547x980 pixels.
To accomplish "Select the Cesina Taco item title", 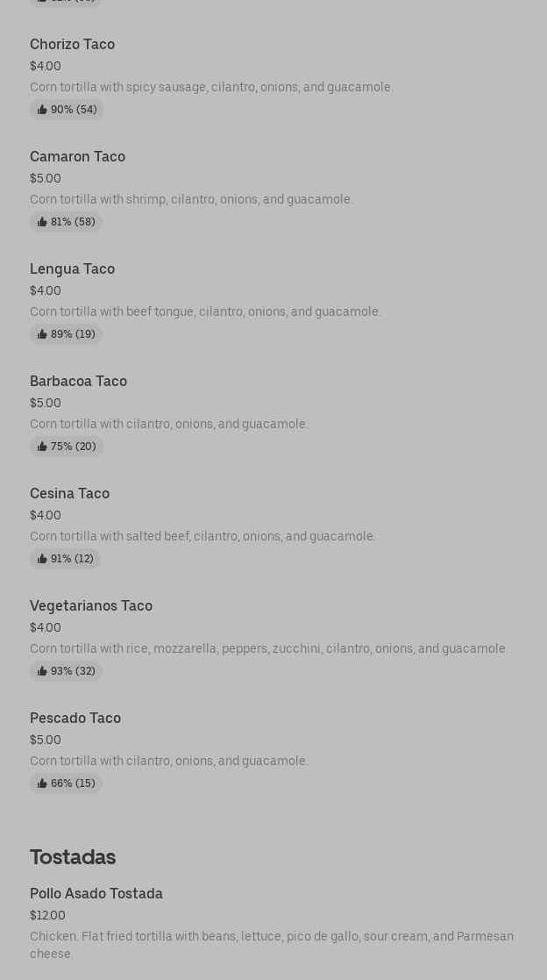I will (x=69, y=493).
